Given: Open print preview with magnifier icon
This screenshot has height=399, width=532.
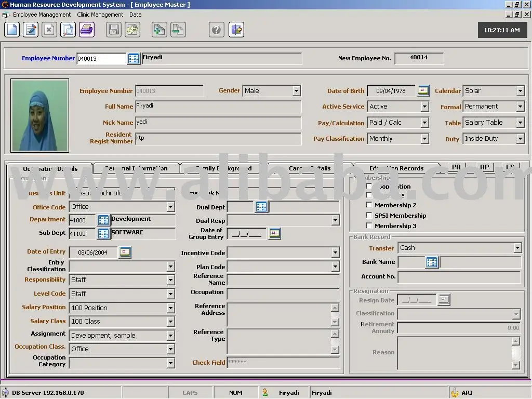Looking at the screenshot, I should pyautogui.click(x=68, y=30).
